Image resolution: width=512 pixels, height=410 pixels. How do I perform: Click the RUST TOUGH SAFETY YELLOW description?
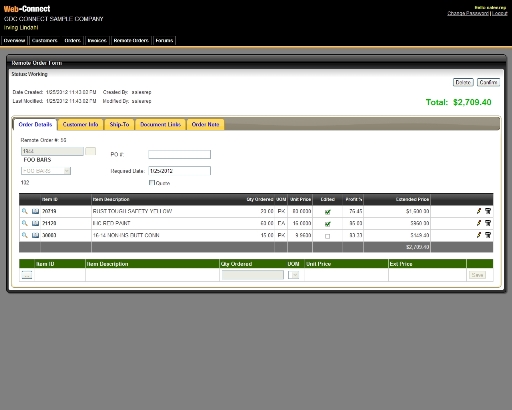(132, 211)
